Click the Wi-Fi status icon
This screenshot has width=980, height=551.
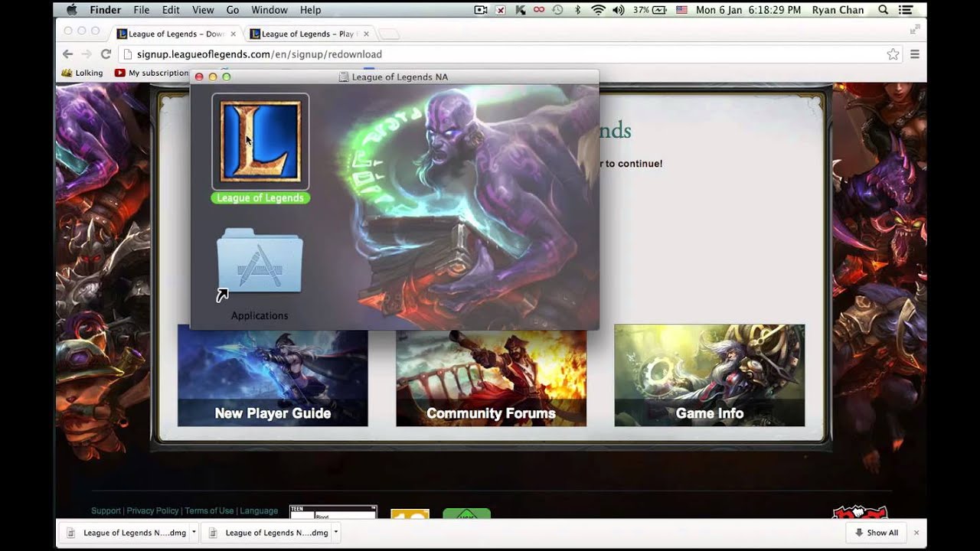click(x=598, y=10)
